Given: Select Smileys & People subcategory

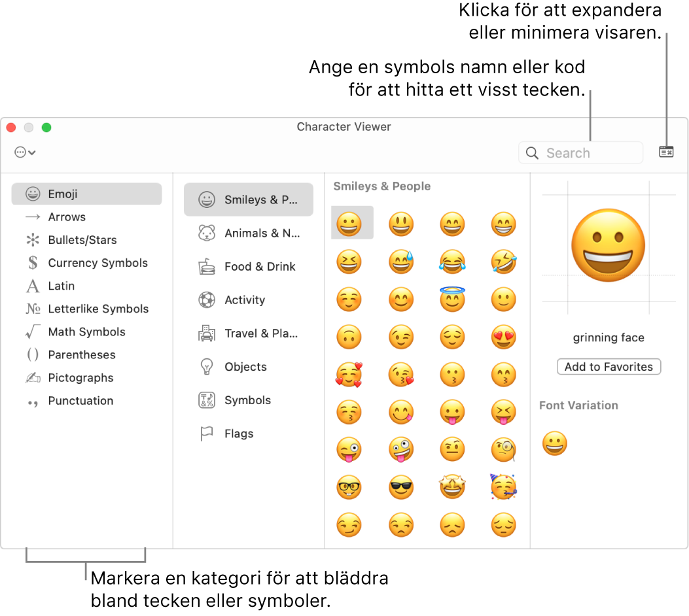Looking at the screenshot, I should (248, 199).
